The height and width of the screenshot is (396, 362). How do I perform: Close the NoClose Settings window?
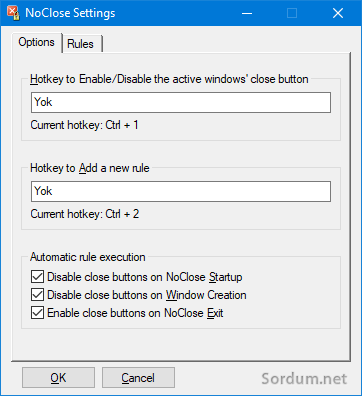tap(338, 13)
